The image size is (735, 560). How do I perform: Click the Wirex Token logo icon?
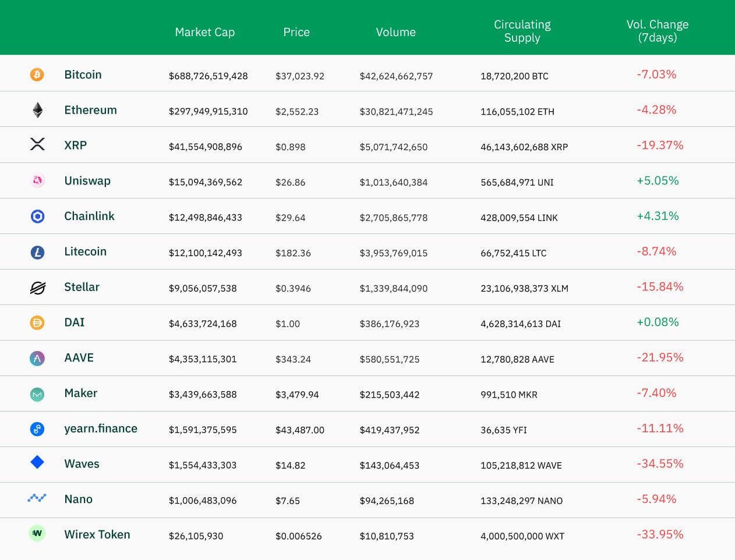[37, 533]
